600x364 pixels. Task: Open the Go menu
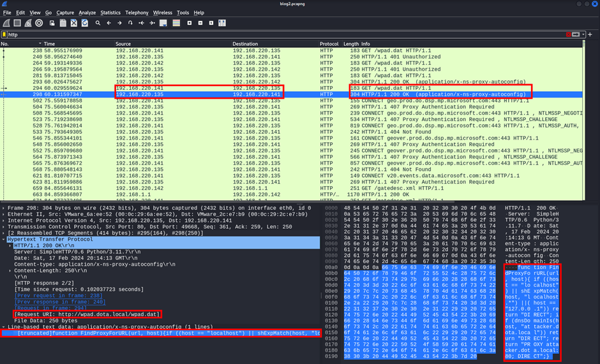click(x=49, y=13)
